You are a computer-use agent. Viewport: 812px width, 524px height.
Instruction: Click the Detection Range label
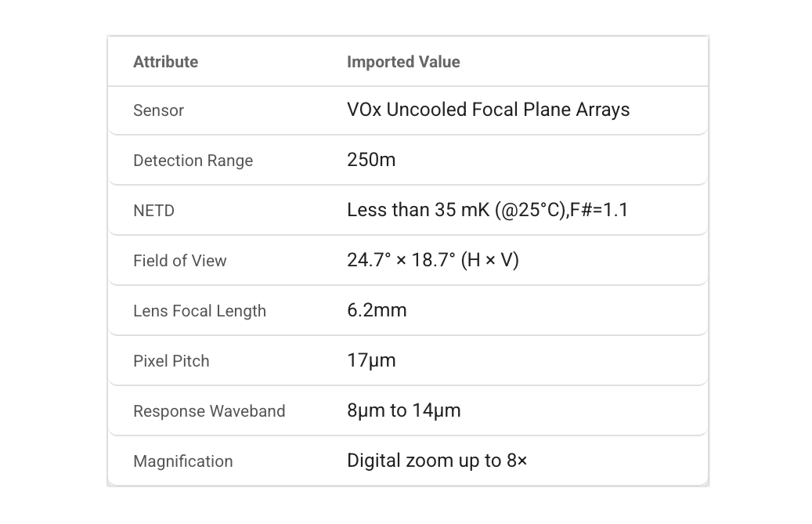pos(193,161)
